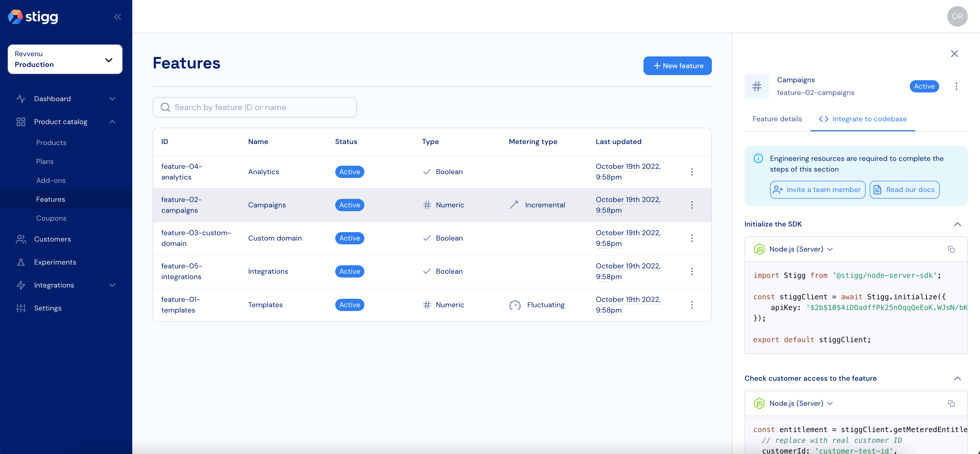
Task: Copy the customer access code snippet
Action: coord(951,403)
